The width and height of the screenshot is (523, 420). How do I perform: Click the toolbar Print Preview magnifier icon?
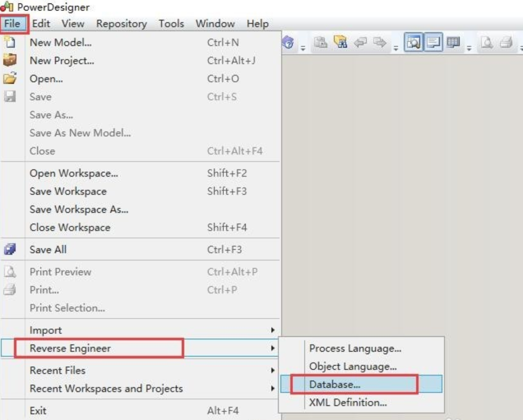[x=487, y=42]
